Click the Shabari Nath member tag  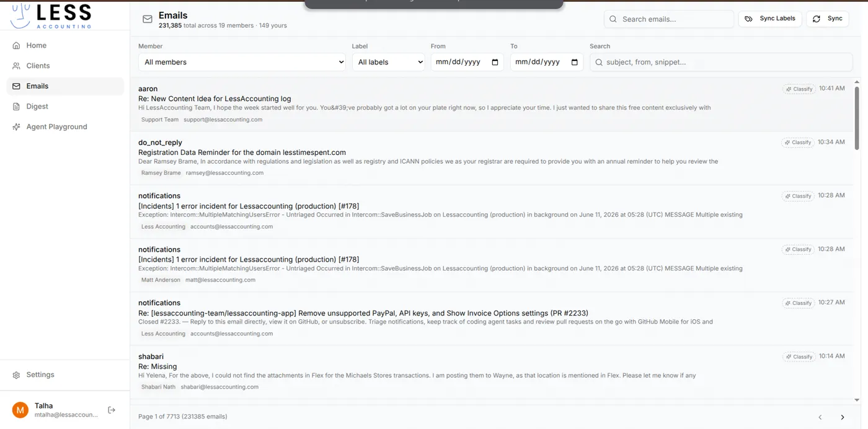pyautogui.click(x=158, y=387)
